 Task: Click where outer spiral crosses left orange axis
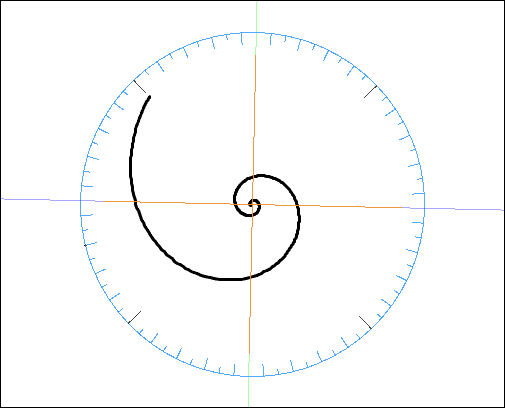point(134,202)
